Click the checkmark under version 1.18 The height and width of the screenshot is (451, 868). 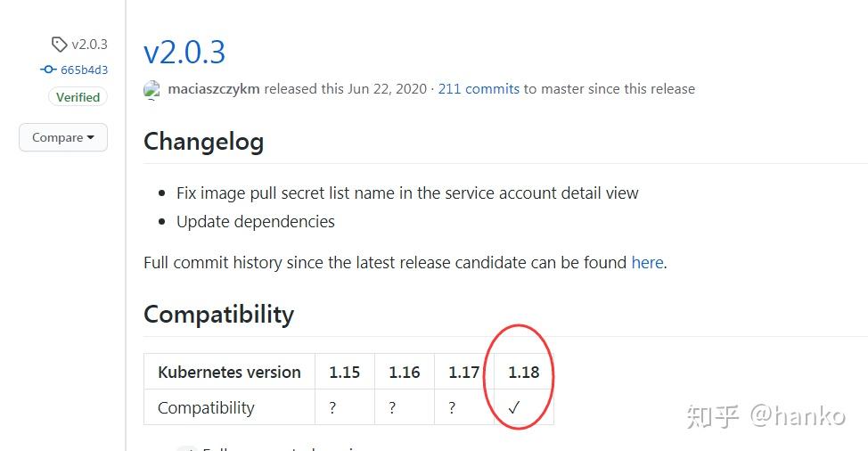[x=514, y=407]
